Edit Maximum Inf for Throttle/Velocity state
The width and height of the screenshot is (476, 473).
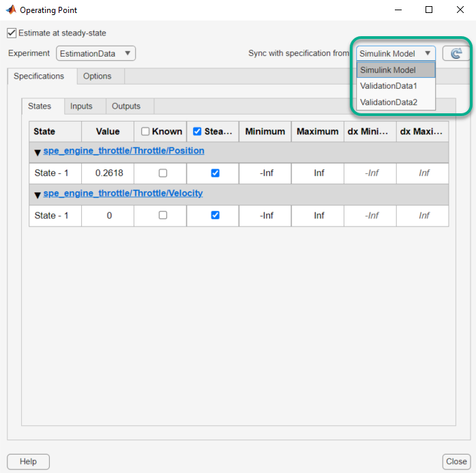318,216
